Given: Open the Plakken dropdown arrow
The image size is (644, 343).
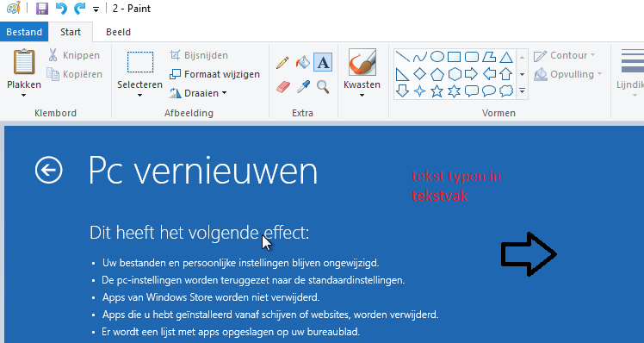Looking at the screenshot, I should pos(24,95).
